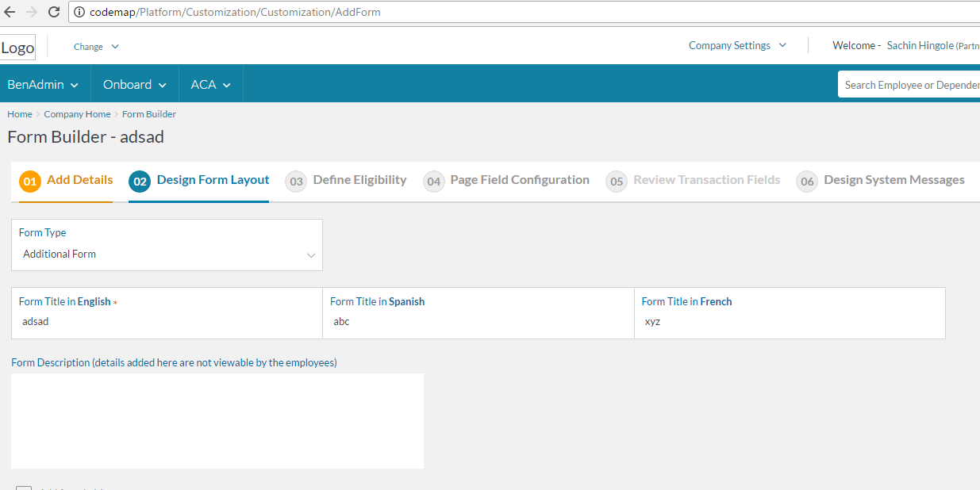Expand the Onboard navigation menu
The width and height of the screenshot is (980, 490).
click(135, 85)
